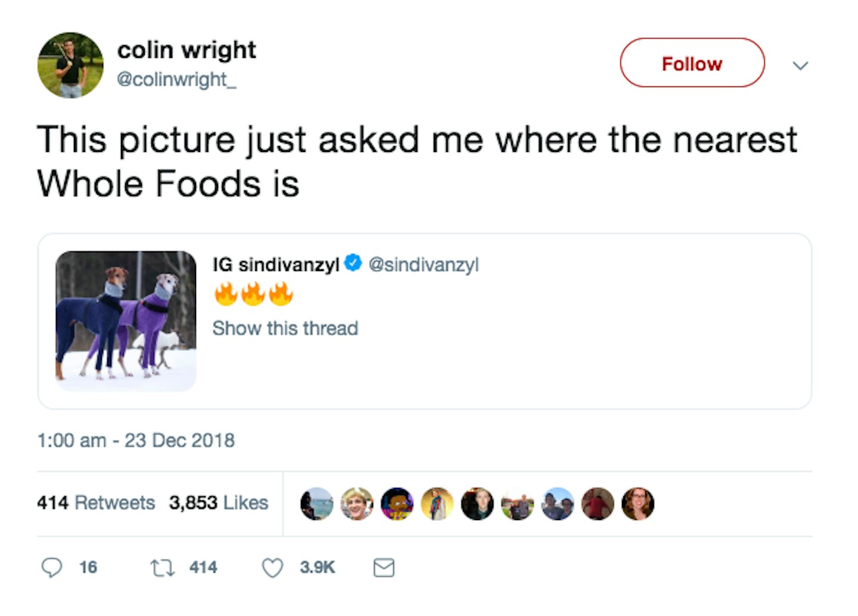
Task: Click the blue verified badge icon
Action: [x=354, y=263]
